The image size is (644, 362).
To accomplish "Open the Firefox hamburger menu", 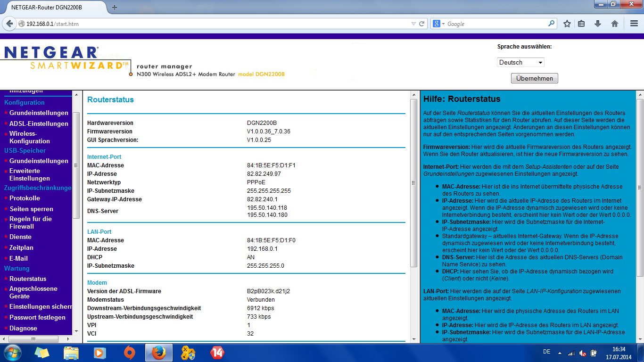I will click(634, 24).
